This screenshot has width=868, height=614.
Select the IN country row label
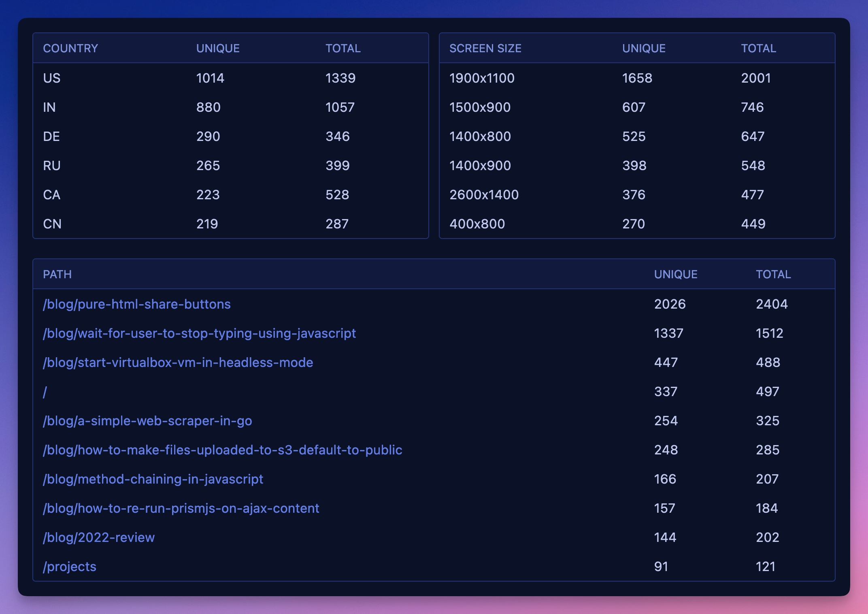49,107
